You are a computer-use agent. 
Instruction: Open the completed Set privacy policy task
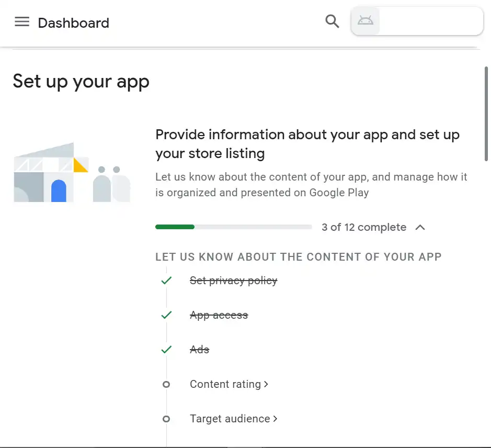point(233,281)
